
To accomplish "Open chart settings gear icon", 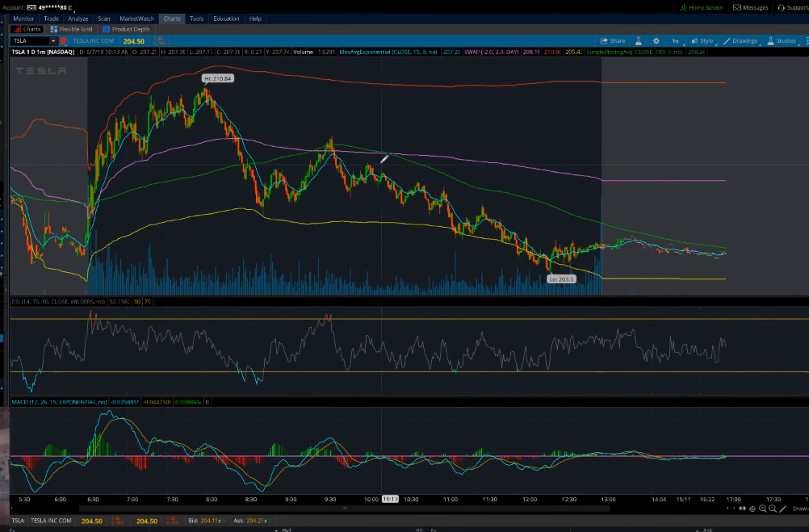I will click(656, 40).
